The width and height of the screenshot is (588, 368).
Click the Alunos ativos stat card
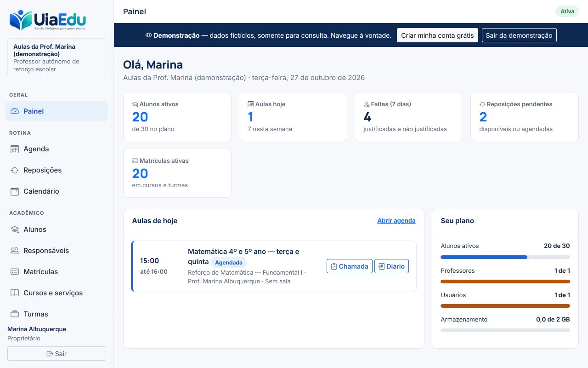click(x=177, y=116)
